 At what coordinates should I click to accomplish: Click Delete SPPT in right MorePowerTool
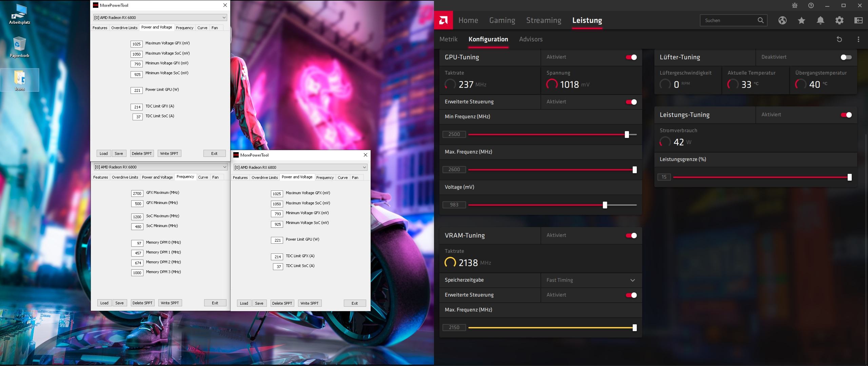[282, 303]
